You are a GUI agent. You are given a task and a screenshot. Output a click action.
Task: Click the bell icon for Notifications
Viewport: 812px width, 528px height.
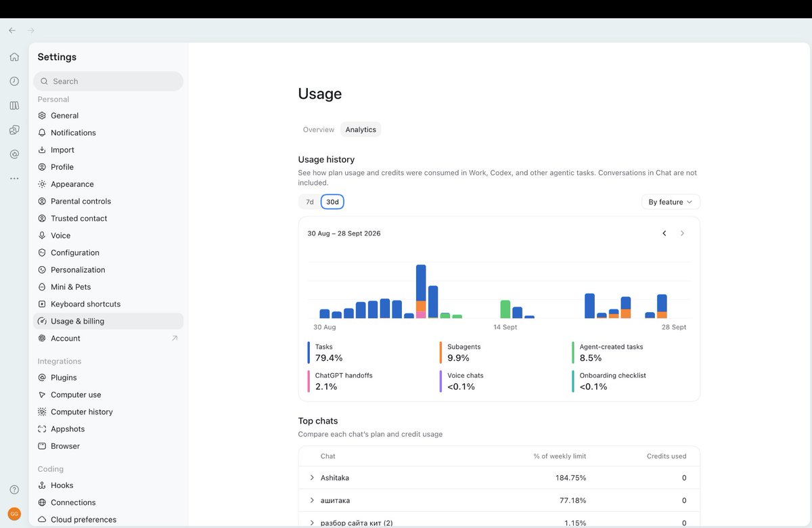42,133
